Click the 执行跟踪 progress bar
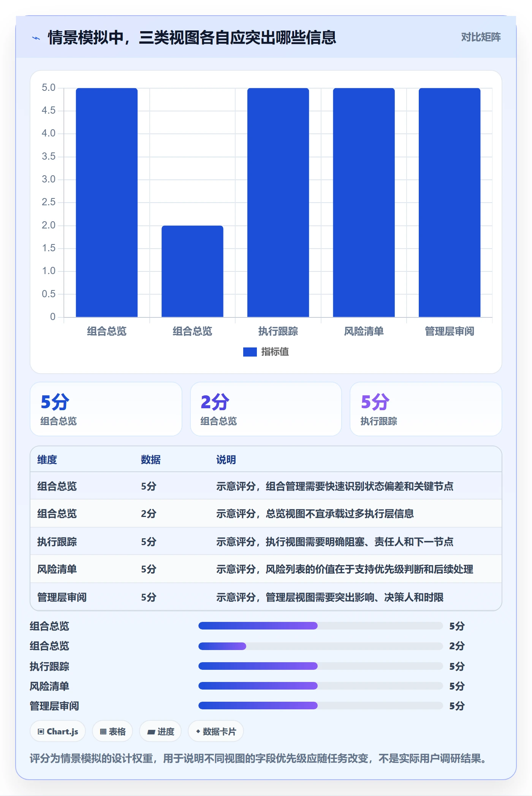Image resolution: width=532 pixels, height=796 pixels. [320, 666]
